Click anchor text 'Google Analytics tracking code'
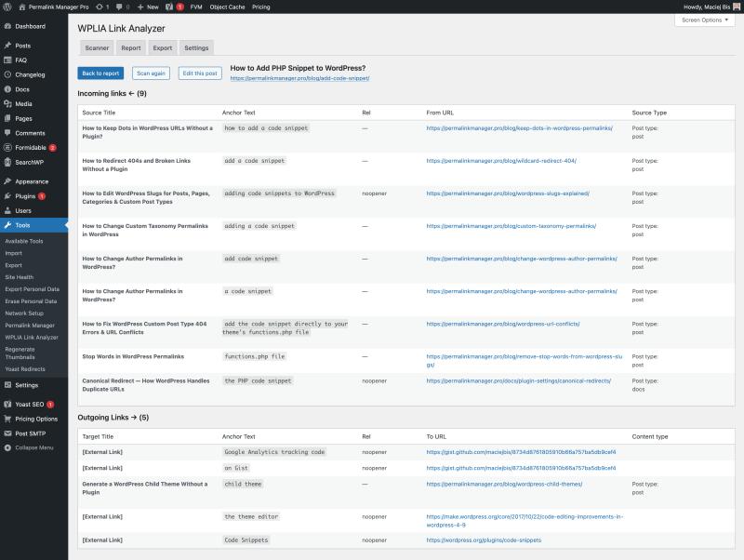This screenshot has height=560, width=744. click(274, 452)
